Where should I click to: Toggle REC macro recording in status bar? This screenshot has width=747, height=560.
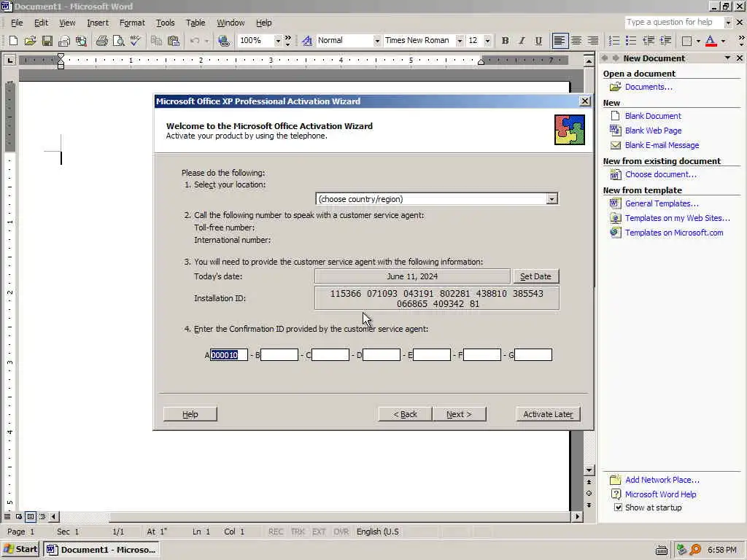coord(275,532)
